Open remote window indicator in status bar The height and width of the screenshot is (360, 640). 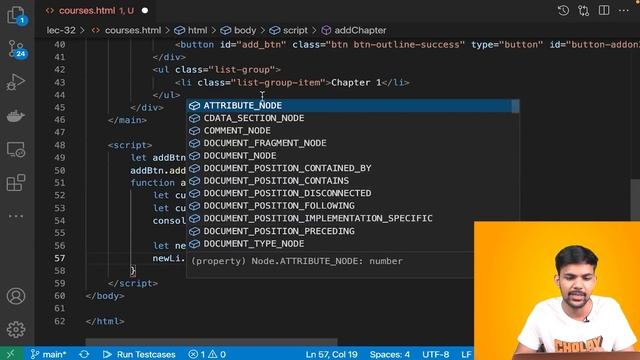11,354
